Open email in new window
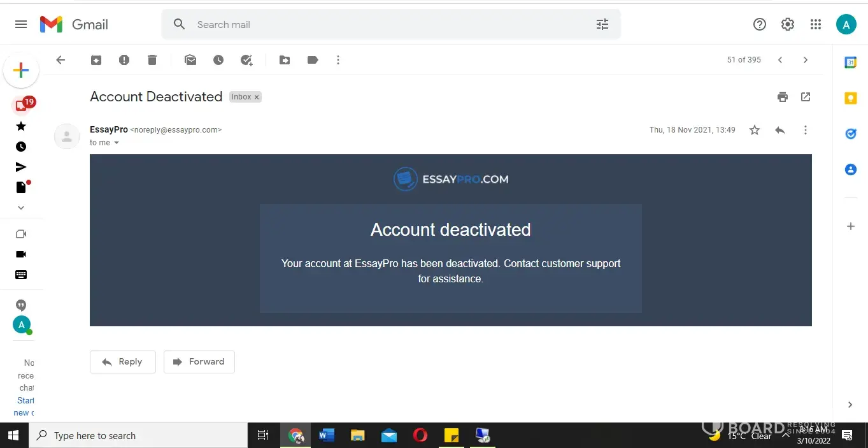The height and width of the screenshot is (448, 868). point(806,97)
